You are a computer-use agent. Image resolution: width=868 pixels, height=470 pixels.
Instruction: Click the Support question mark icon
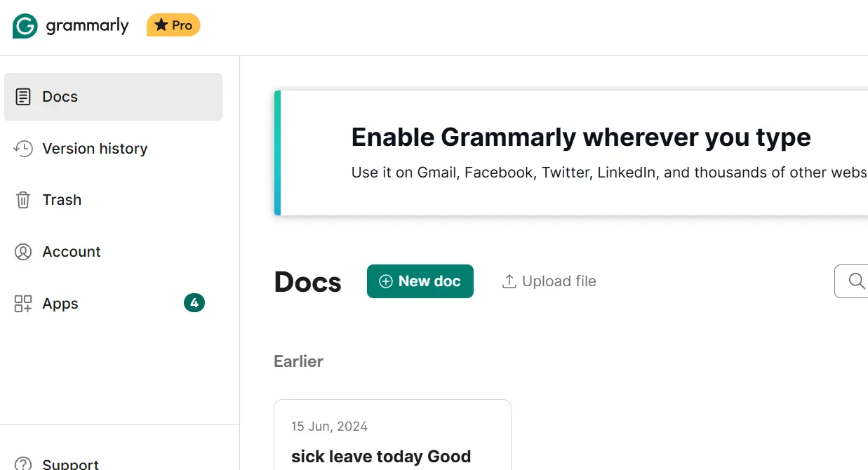click(23, 463)
